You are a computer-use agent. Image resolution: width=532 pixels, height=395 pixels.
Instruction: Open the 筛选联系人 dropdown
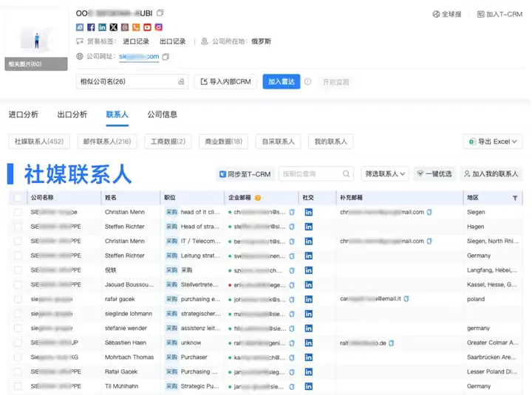[x=385, y=174]
